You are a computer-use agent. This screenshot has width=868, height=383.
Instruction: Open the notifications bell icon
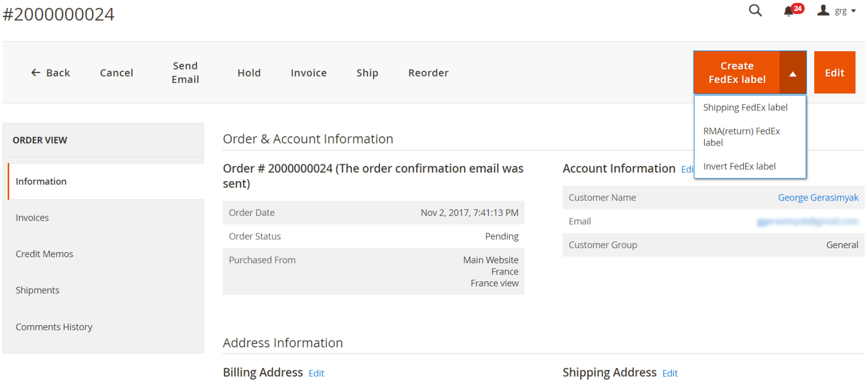pos(788,11)
